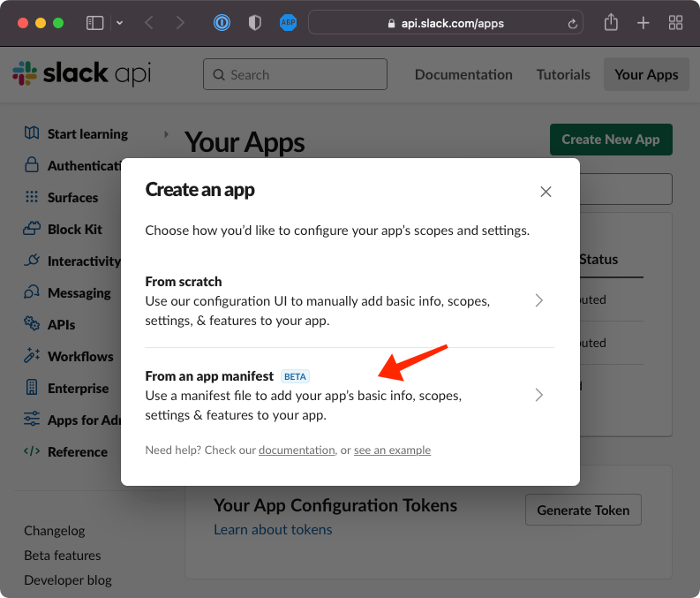Open the privacy shield icon
This screenshot has width=700, height=598.
[x=255, y=23]
